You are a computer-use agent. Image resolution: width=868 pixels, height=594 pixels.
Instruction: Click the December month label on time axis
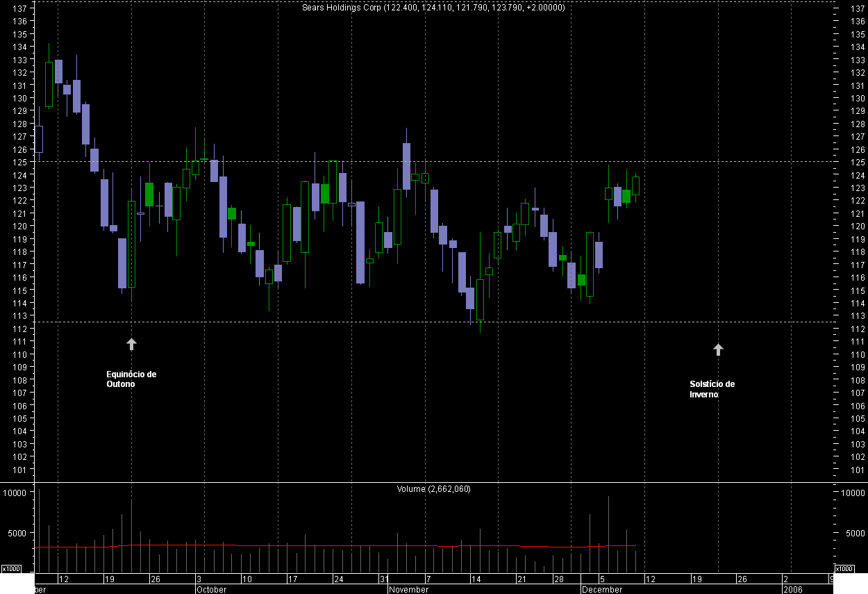[602, 589]
